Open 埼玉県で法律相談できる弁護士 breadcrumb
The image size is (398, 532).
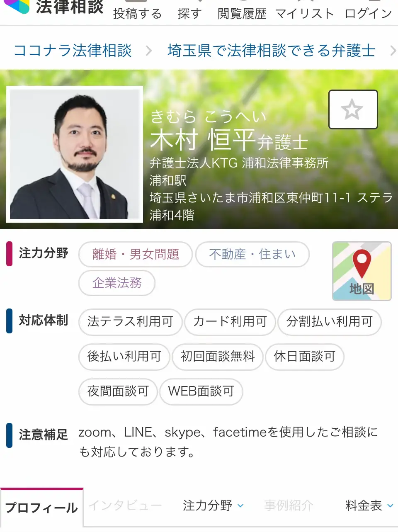[272, 51]
